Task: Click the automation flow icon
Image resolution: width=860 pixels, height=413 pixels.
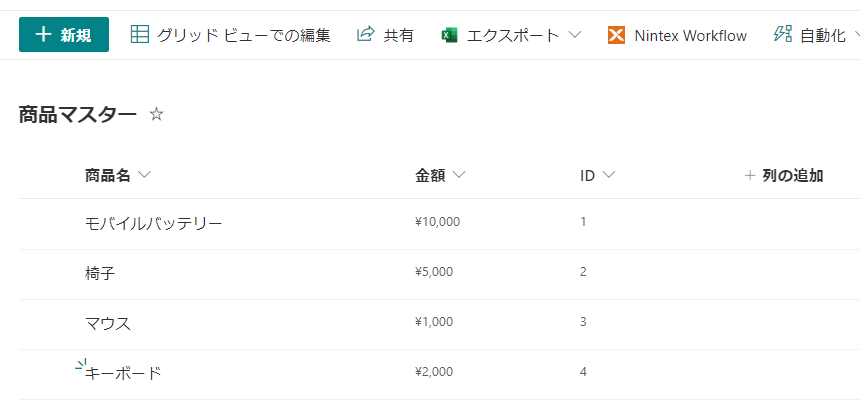Action: pos(783,35)
